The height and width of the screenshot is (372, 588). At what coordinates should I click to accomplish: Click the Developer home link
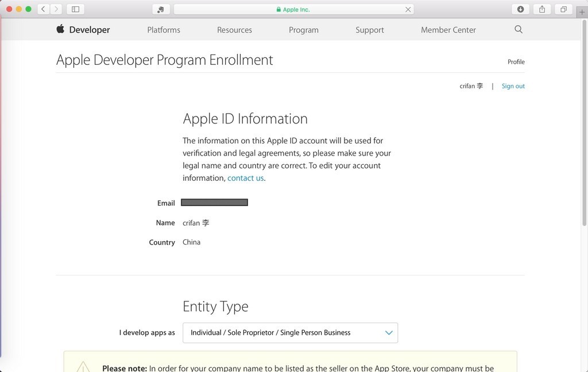[89, 30]
